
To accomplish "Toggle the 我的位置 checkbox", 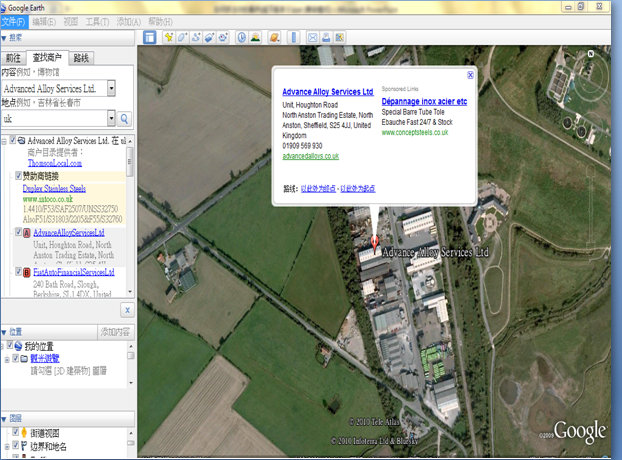I will coord(10,345).
